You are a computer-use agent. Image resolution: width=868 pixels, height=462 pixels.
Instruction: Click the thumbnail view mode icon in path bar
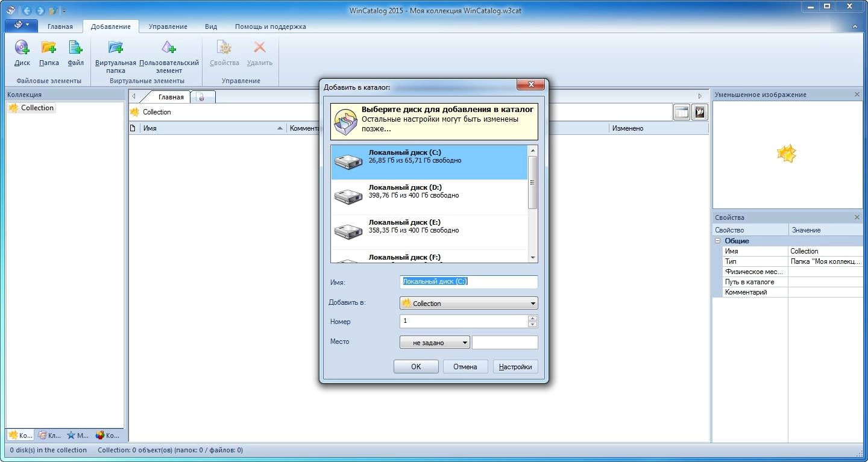click(x=699, y=112)
